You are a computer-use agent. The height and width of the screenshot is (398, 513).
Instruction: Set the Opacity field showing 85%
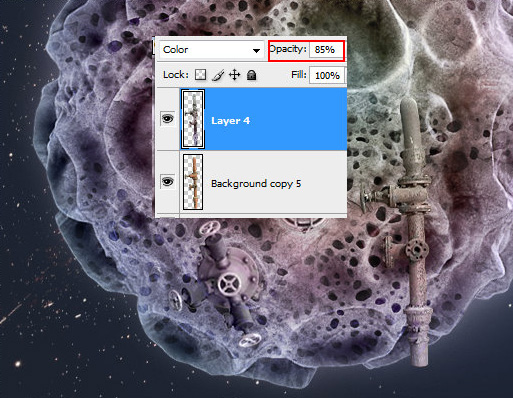(x=325, y=50)
